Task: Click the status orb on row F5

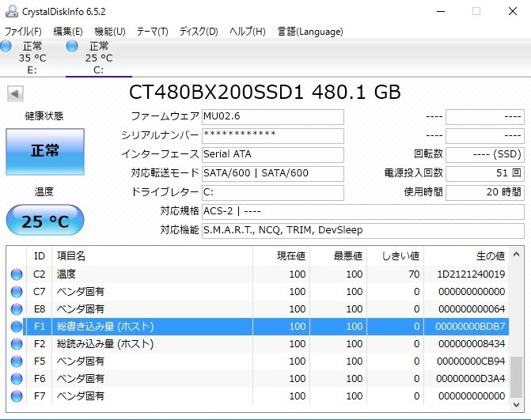Action: coord(17,361)
